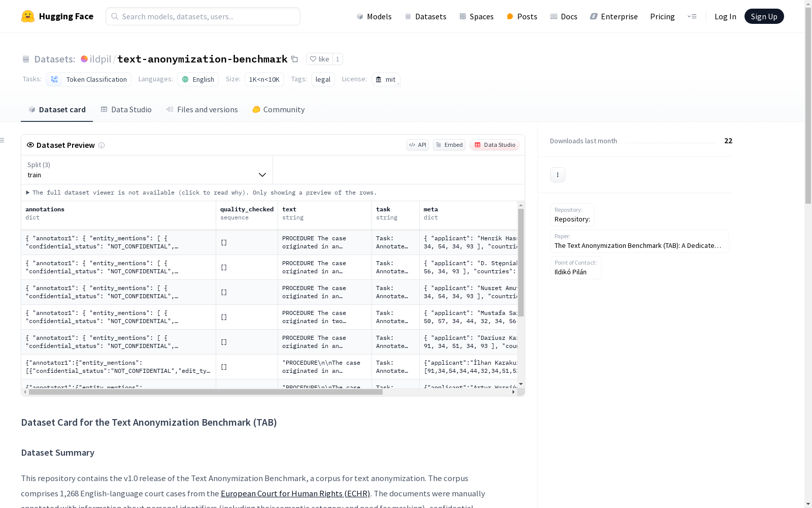The height and width of the screenshot is (508, 812).
Task: Click the meta cell for Mustafa Sa
Action: coord(468,317)
